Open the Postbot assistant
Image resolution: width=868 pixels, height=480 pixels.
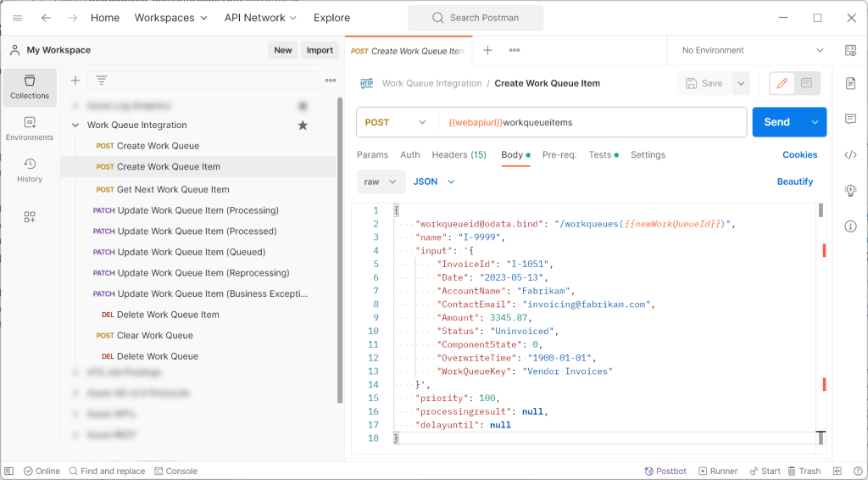[x=666, y=471]
